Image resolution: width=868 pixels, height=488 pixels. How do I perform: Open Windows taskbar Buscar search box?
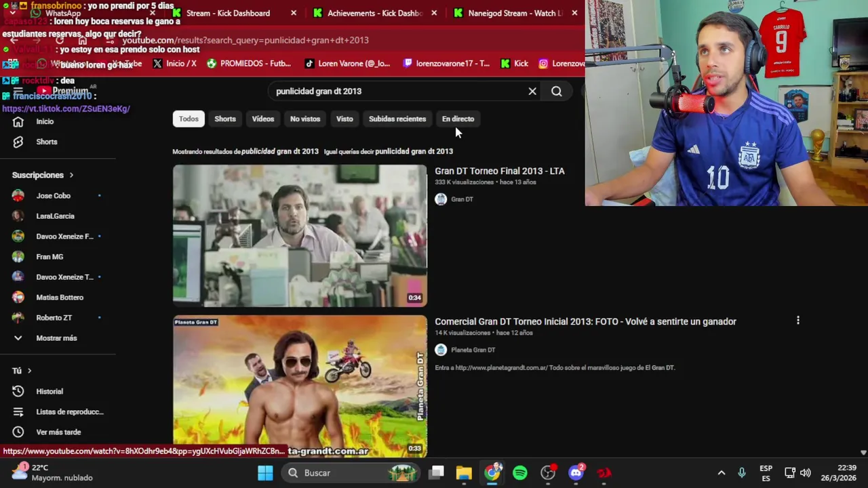pos(351,472)
